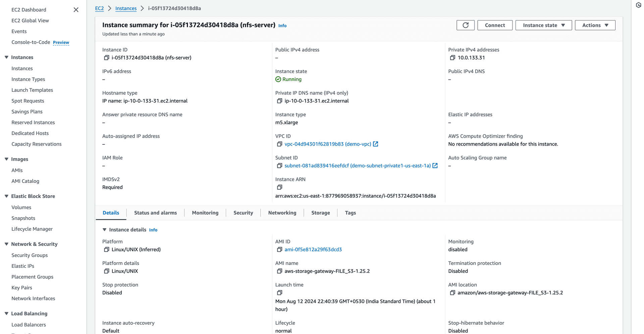This screenshot has width=644, height=334.
Task: Collapse the Network & Security sidebar group
Action: [x=6, y=244]
